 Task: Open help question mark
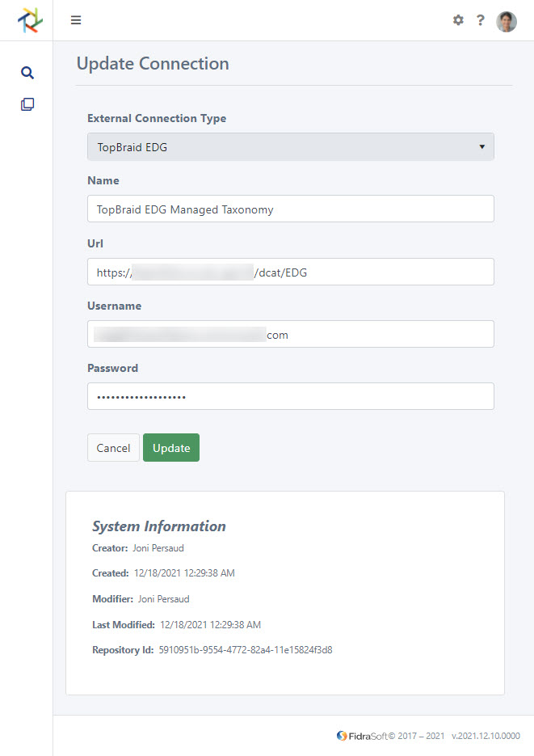(480, 20)
